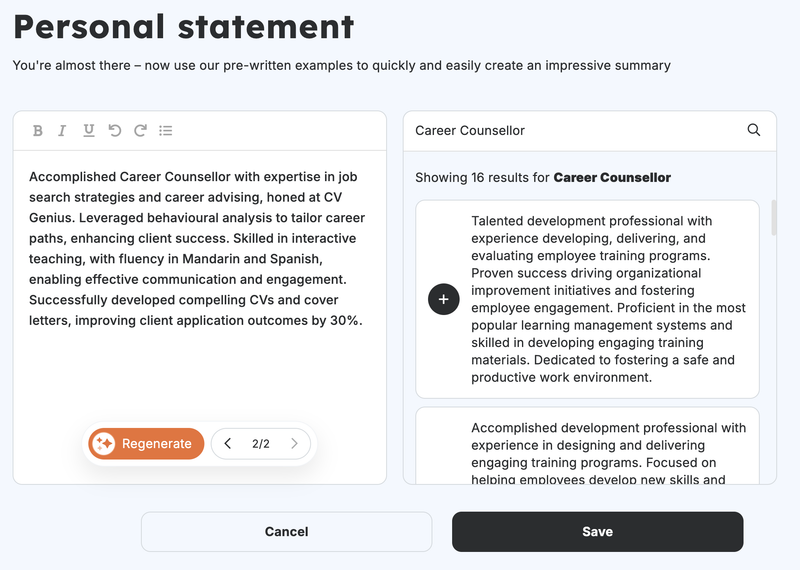Add the 'Talented development professional' example with plus

444,299
